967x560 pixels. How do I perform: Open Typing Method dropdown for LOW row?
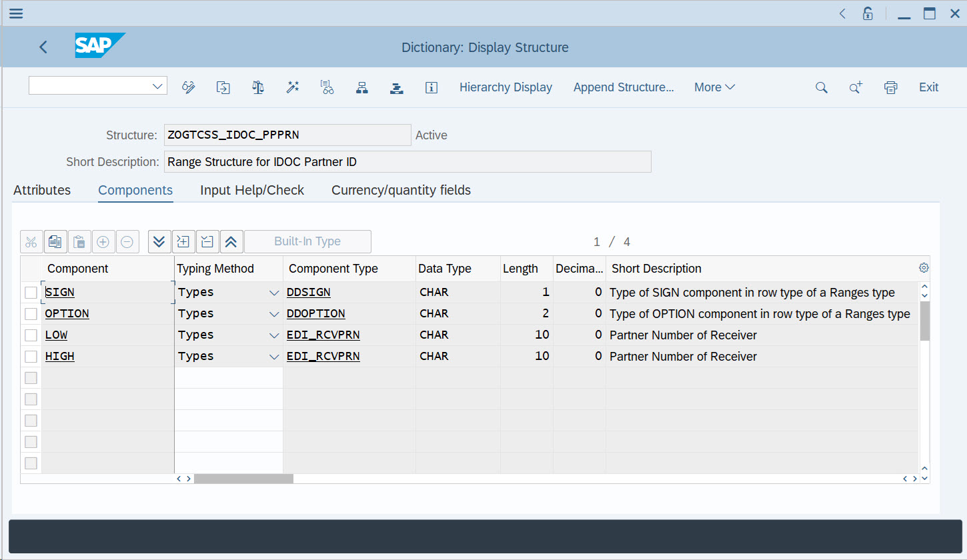(x=273, y=335)
